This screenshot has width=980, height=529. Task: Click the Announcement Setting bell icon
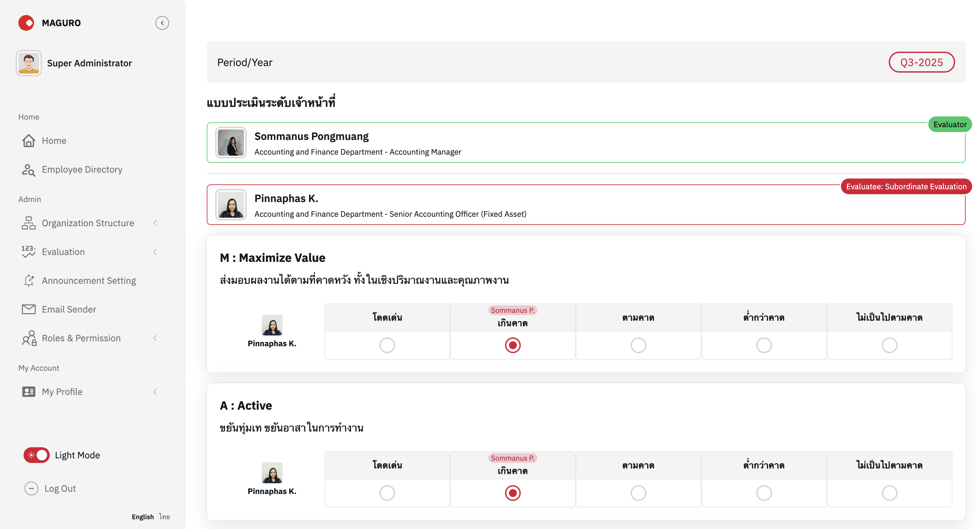coord(28,281)
